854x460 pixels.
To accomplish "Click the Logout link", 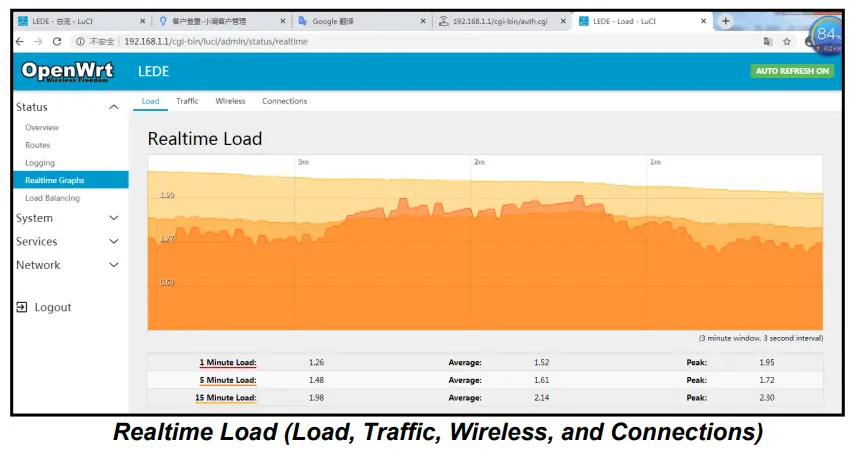I will pos(53,307).
